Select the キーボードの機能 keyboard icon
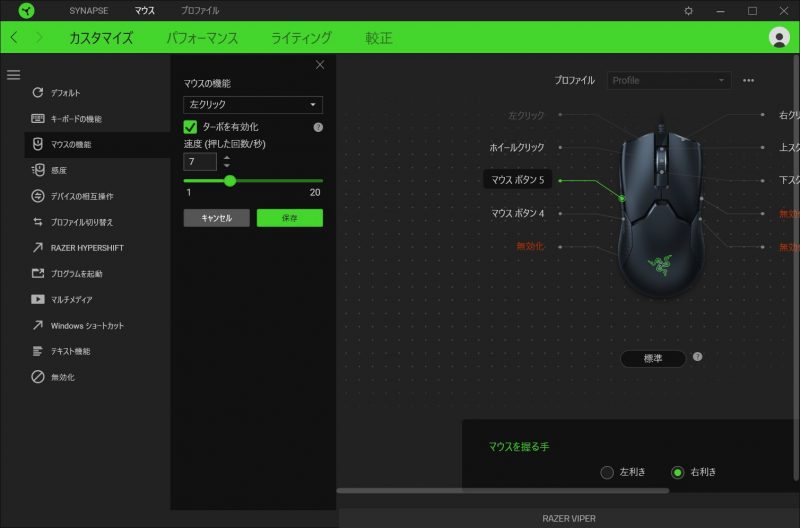This screenshot has height=528, width=800. pos(38,118)
